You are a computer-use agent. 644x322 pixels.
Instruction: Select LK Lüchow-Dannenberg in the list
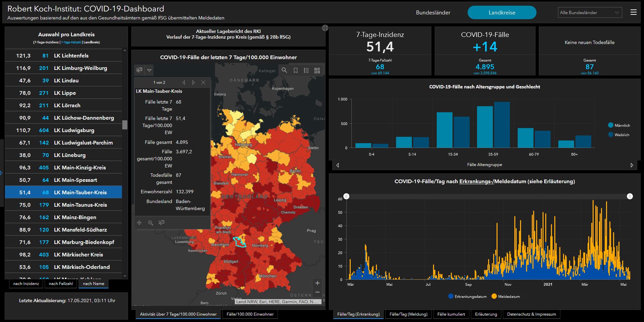coord(63,118)
